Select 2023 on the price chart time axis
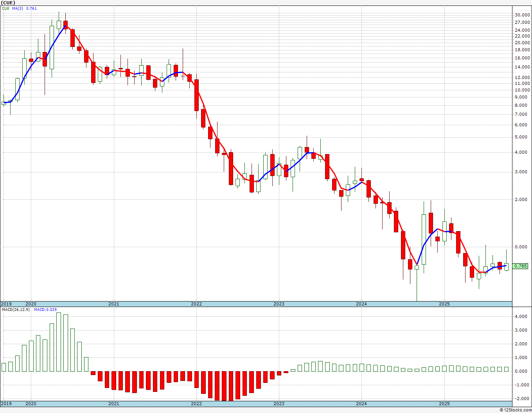This screenshot has height=413, width=532. pos(279,304)
